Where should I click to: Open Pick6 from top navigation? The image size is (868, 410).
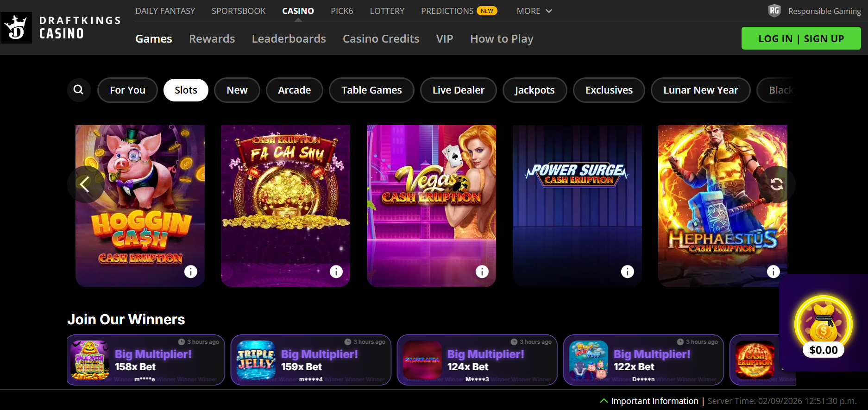pos(342,11)
